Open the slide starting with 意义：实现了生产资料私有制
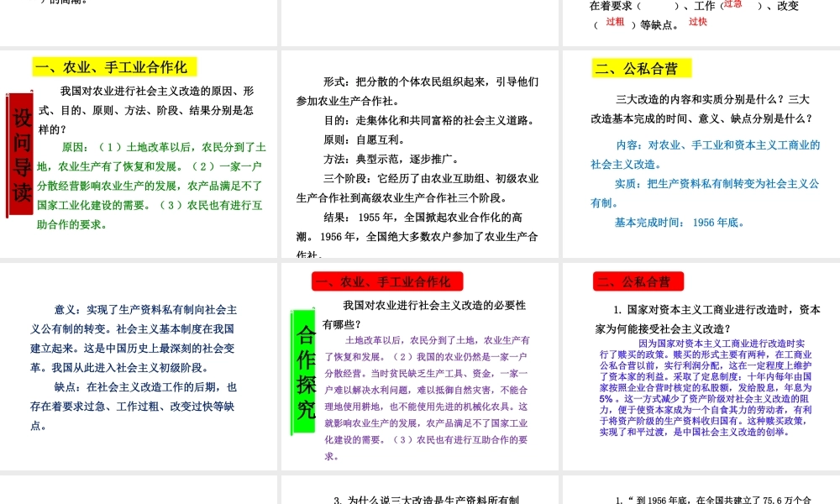 (139, 366)
